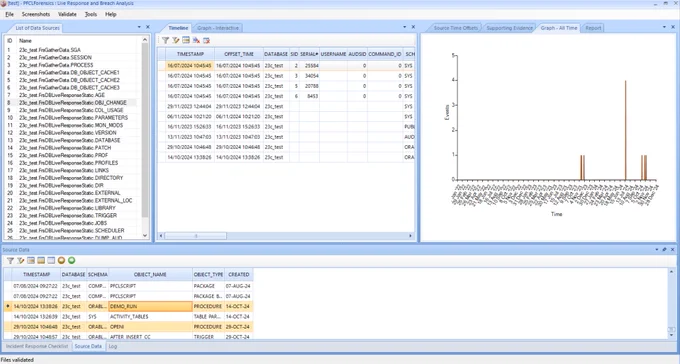Screen dimensions: 680x364
Task: Open the List of Data Sources panel dropdown arrow
Action: pyautogui.click(x=139, y=27)
